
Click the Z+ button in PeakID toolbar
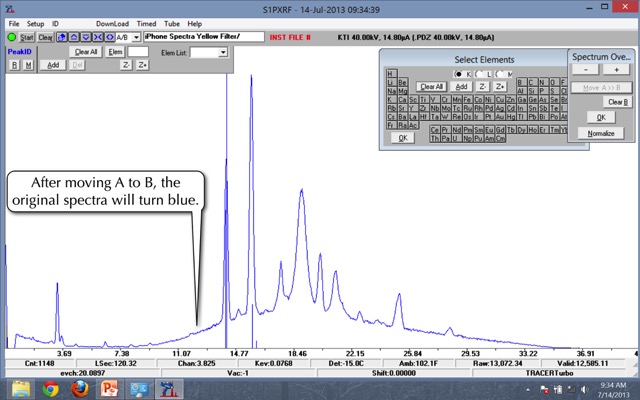tap(142, 64)
